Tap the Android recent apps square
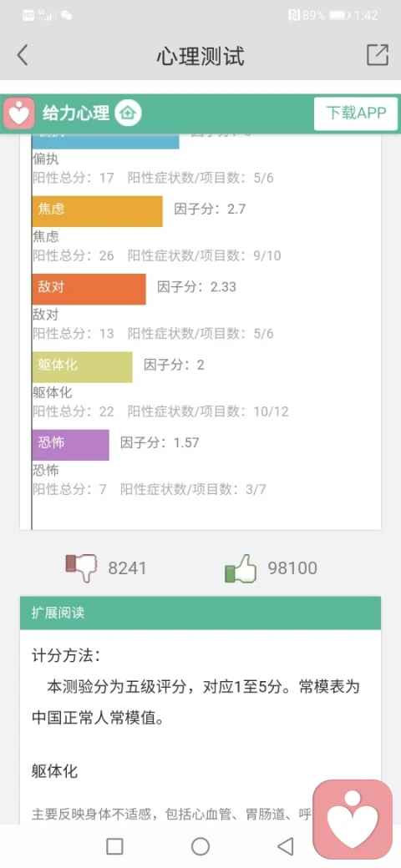The height and width of the screenshot is (868, 401). click(x=114, y=845)
